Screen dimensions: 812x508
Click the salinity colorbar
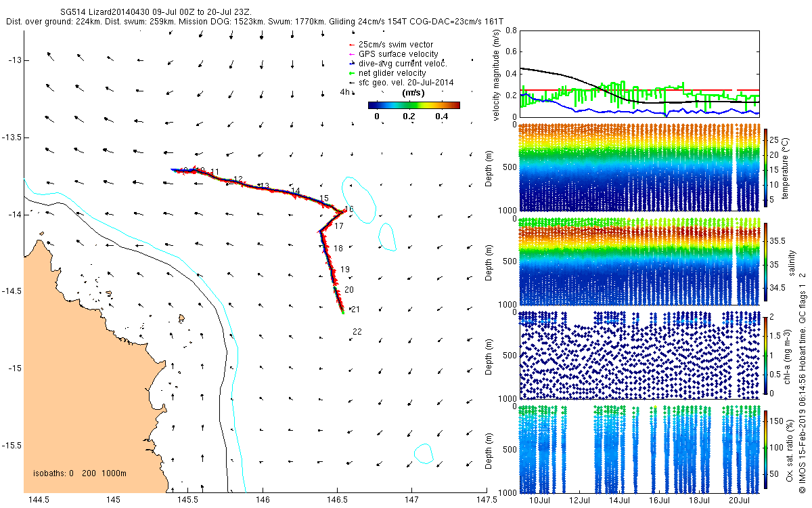[x=765, y=261]
